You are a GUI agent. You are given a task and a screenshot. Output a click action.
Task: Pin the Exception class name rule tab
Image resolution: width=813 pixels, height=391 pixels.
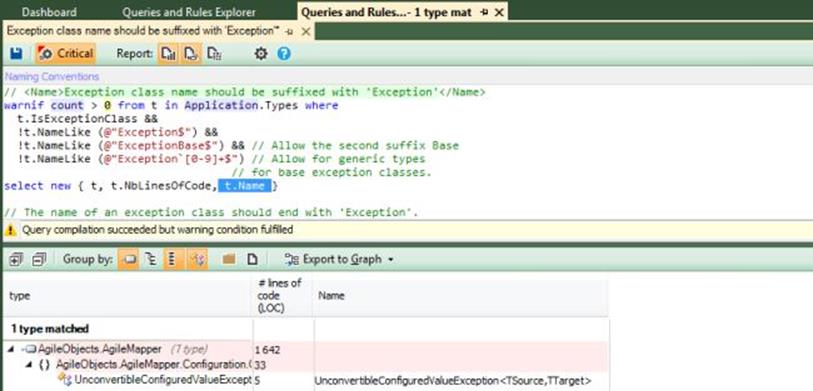click(290, 32)
